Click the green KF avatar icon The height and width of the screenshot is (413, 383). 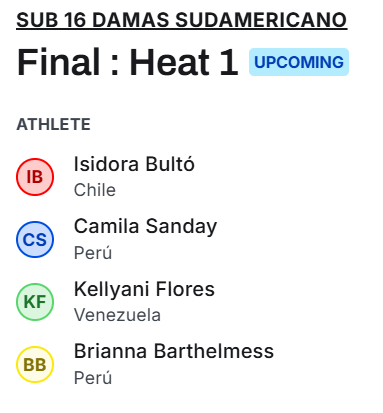35,302
